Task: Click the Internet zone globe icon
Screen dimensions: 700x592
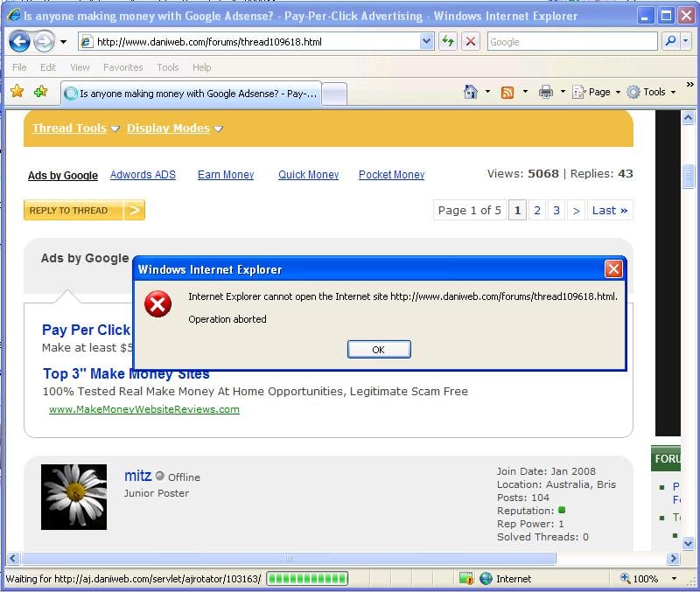Action: [486, 579]
